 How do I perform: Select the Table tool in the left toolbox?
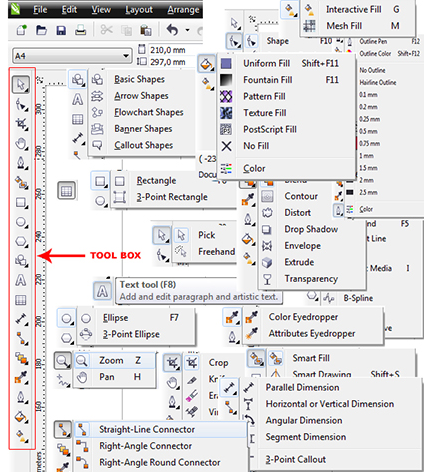tap(21, 300)
